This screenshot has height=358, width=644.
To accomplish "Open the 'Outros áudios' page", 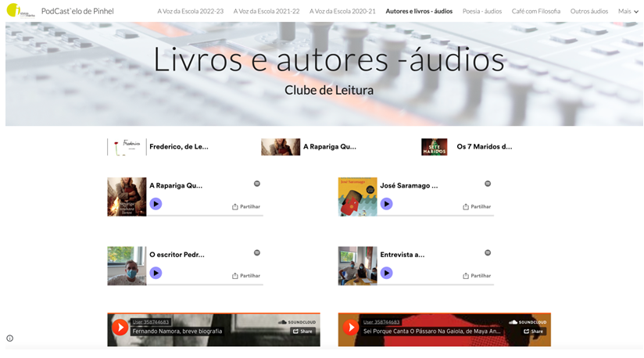I will point(589,12).
